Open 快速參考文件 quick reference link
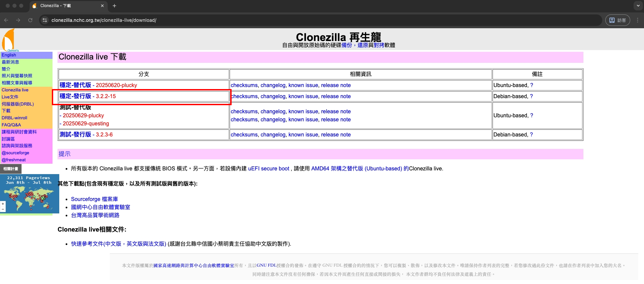This screenshot has width=644, height=284. [118, 244]
